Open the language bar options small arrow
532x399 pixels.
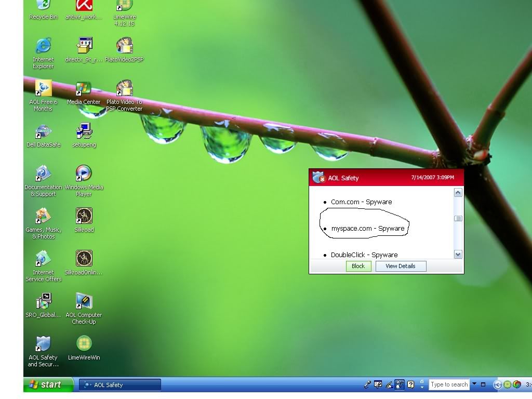tap(422, 387)
